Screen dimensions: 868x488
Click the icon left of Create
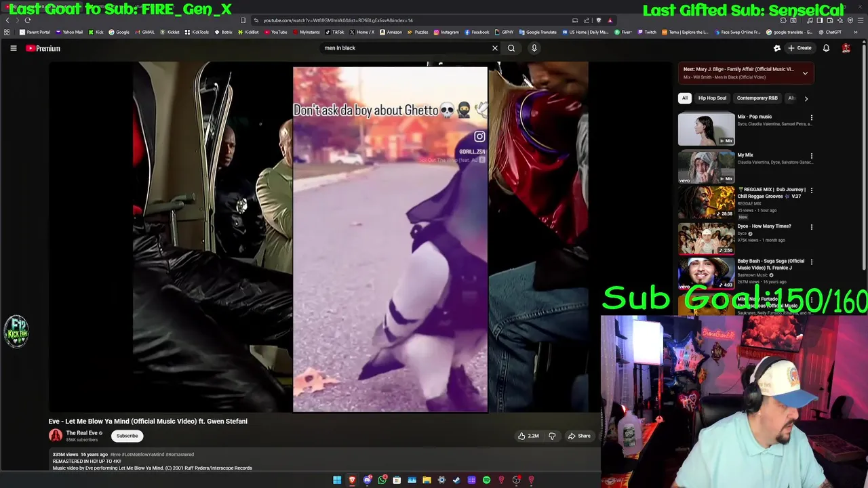point(777,48)
